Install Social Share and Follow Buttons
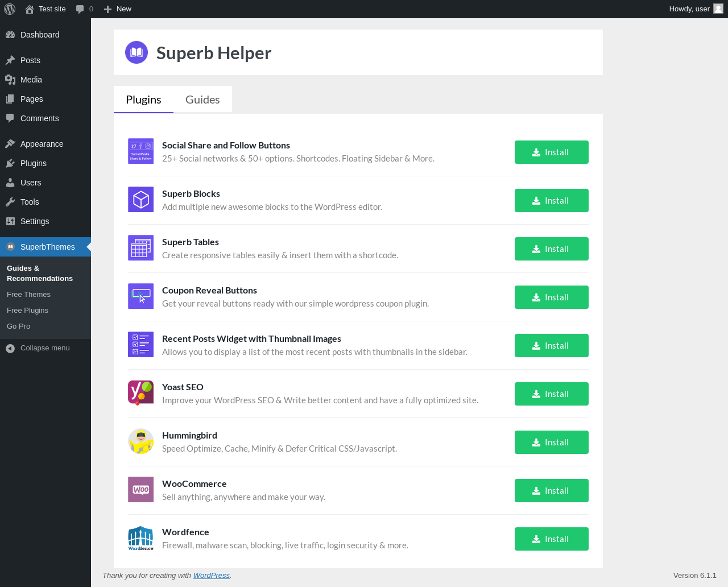This screenshot has height=587, width=728. point(552,152)
